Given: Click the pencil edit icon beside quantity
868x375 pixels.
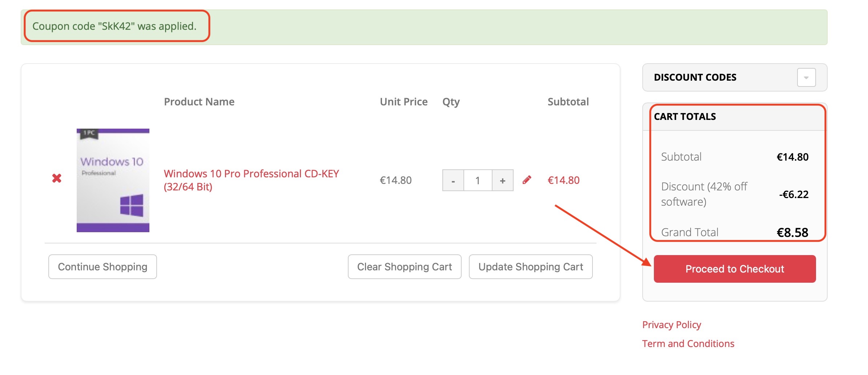Looking at the screenshot, I should point(527,180).
